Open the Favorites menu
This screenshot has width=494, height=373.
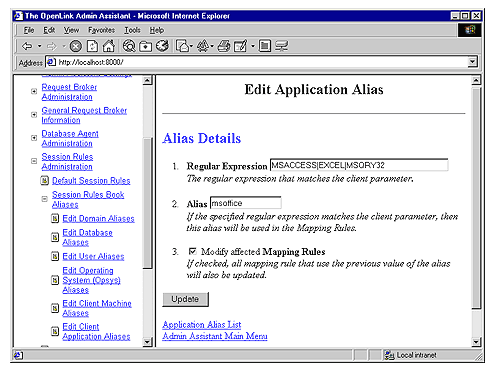[x=101, y=30]
